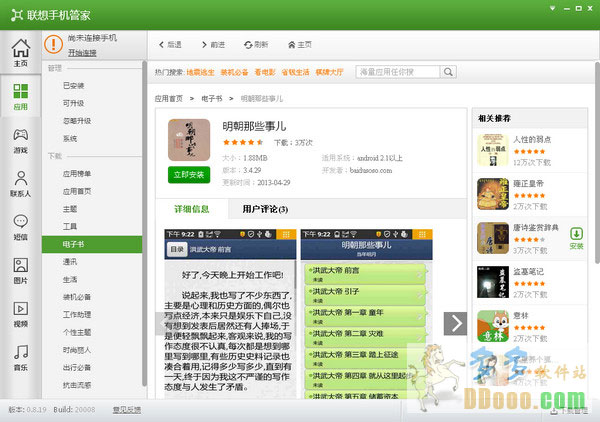Select the highlighted 电子书 category
600x422 pixels.
click(x=92, y=244)
